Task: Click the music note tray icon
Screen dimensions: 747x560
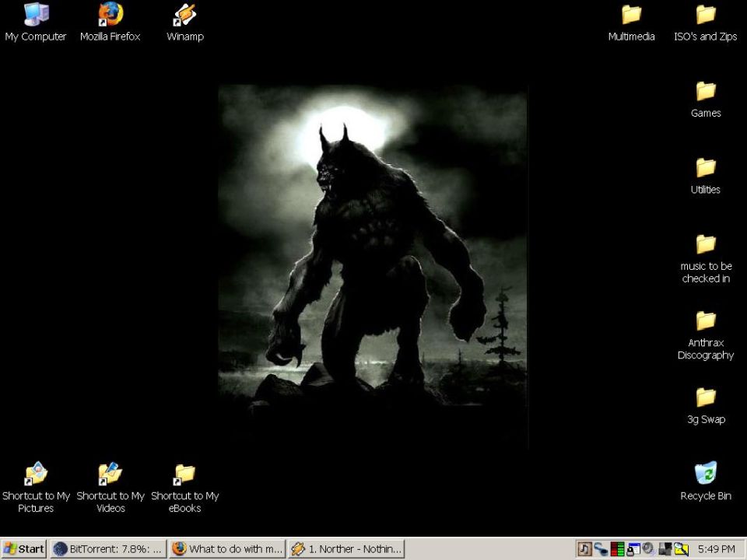Action: 584,549
